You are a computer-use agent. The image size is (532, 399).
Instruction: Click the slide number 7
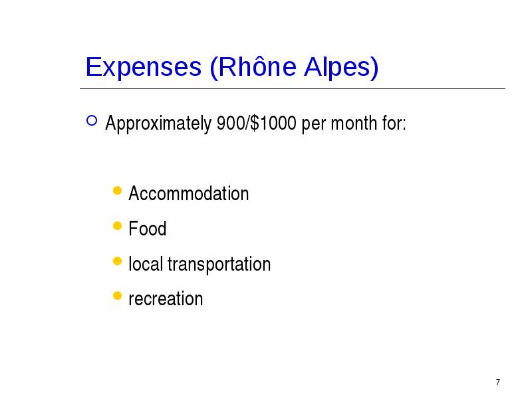coord(497,382)
